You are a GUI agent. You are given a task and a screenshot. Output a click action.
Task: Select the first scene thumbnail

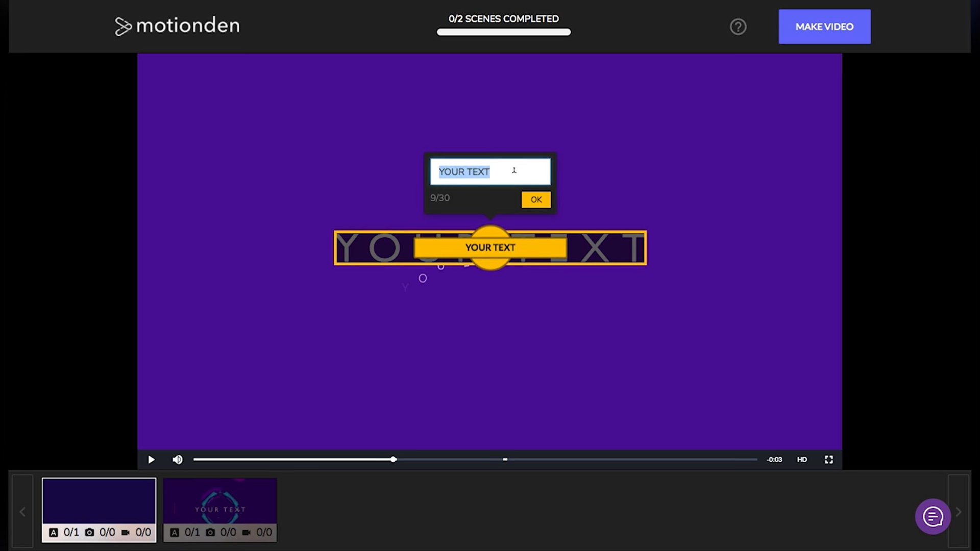tap(99, 501)
